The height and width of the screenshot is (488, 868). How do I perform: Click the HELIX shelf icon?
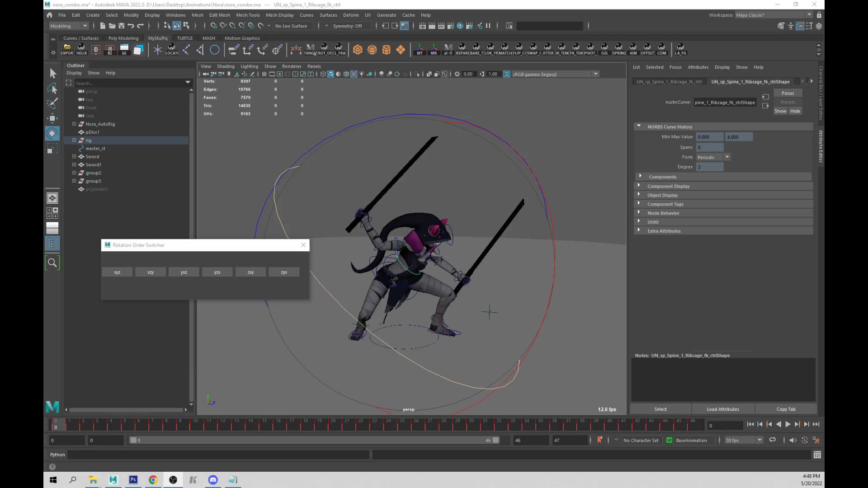81,49
